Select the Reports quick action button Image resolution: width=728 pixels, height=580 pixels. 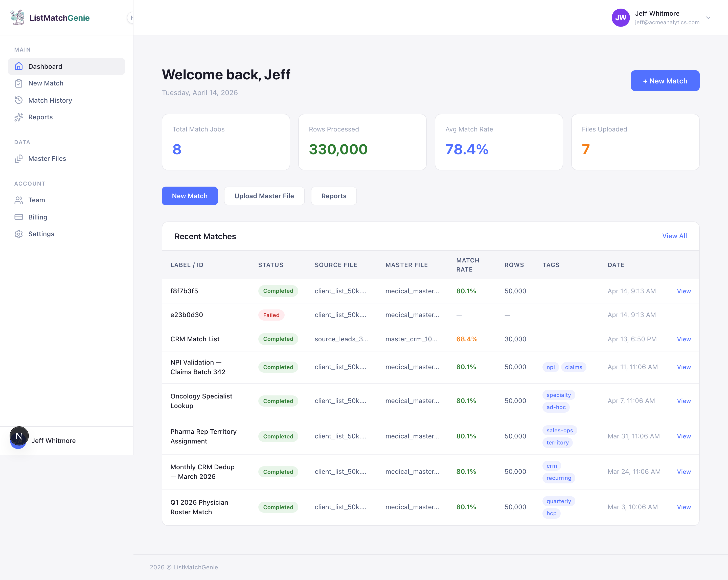tap(334, 196)
